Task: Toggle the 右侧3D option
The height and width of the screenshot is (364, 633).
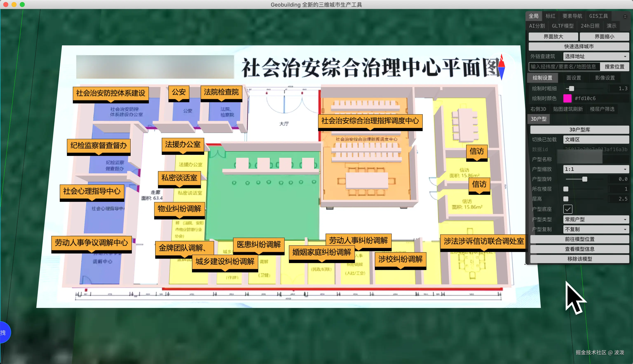Action: coord(538,109)
